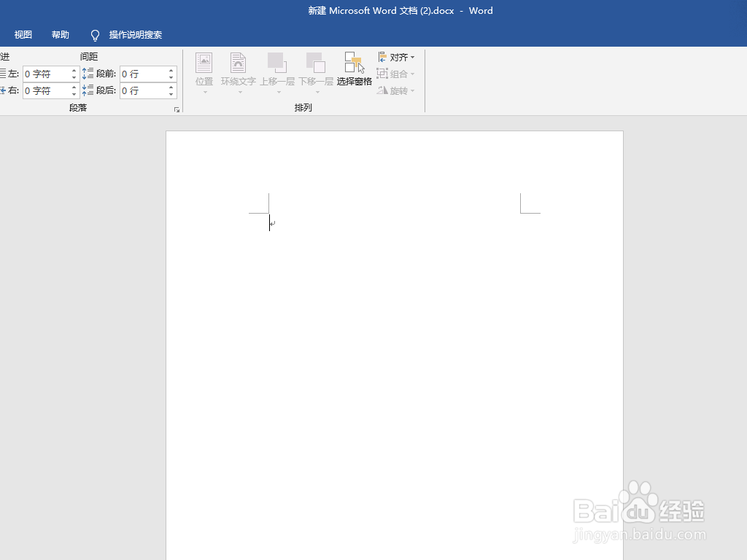The image size is (747, 560).
Task: Decrease left indent with down arrow
Action: (74, 77)
